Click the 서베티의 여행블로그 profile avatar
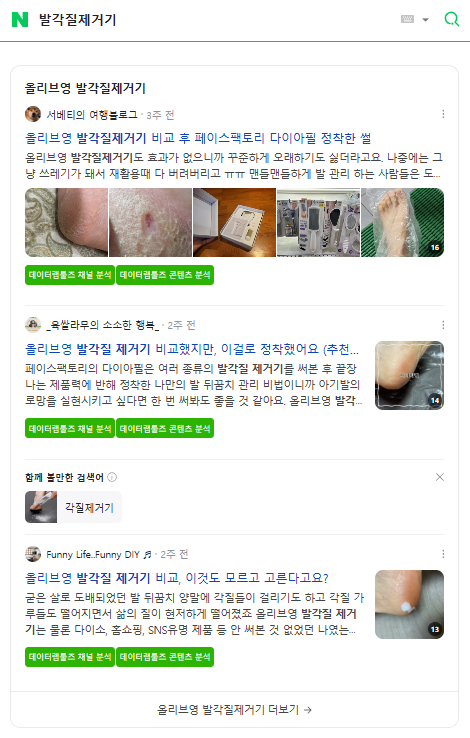The width and height of the screenshot is (470, 738). 33,114
